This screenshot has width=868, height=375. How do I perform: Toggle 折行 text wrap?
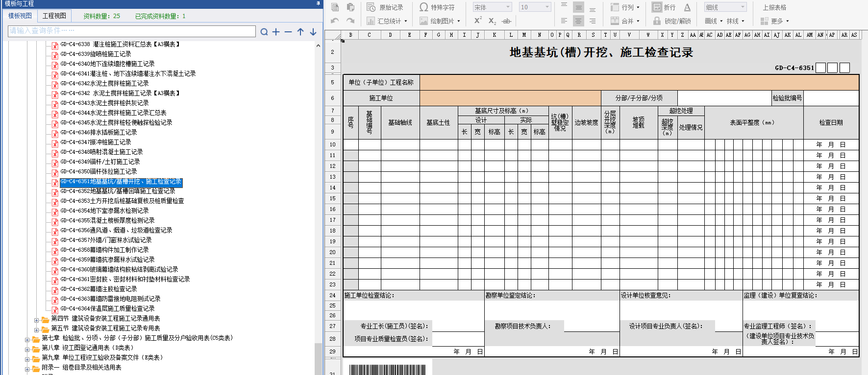coord(664,7)
